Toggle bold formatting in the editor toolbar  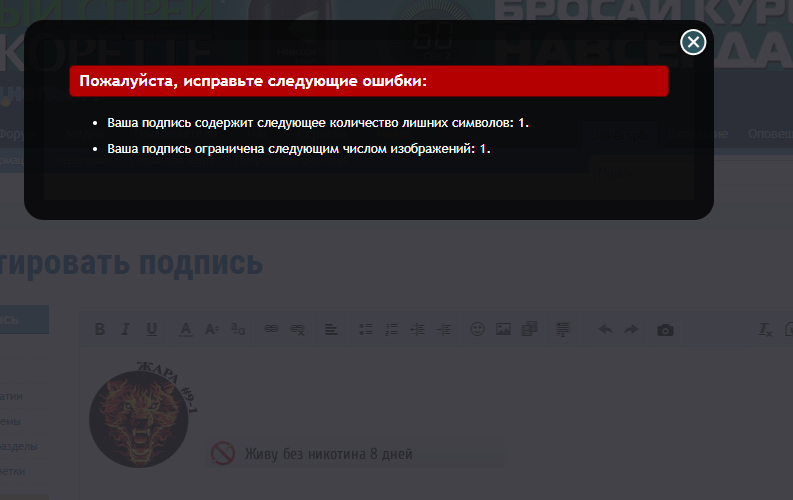click(x=100, y=330)
